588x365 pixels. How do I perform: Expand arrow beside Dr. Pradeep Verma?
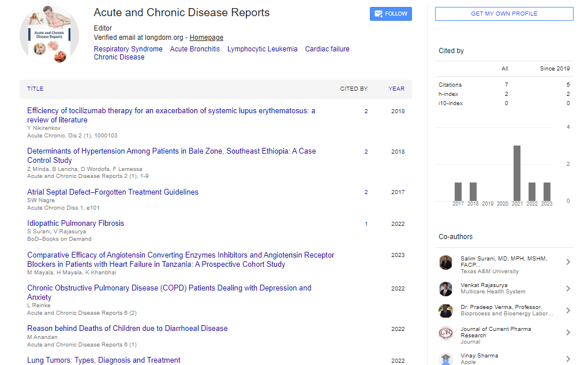[568, 310]
